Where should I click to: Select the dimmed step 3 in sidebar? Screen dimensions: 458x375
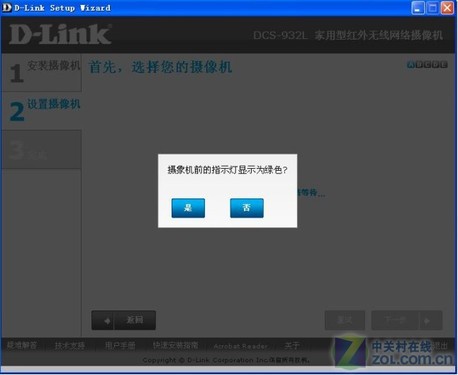point(42,149)
